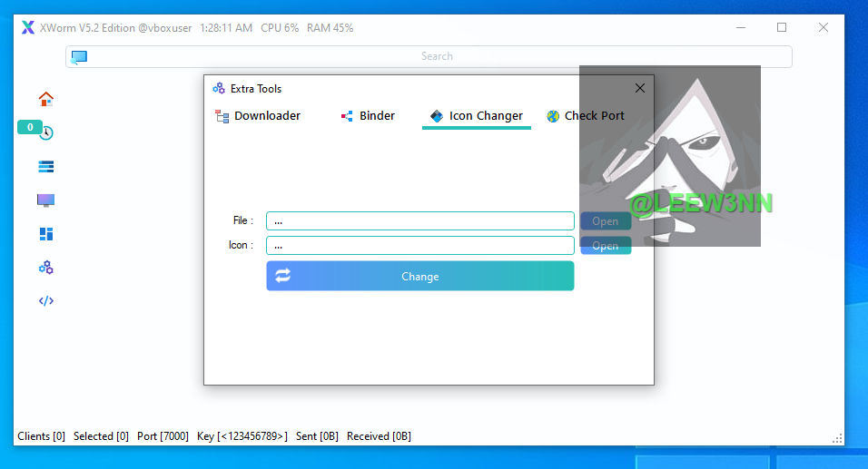The height and width of the screenshot is (469, 868).
Task: Switch to the Downloader tab
Action: tap(258, 116)
